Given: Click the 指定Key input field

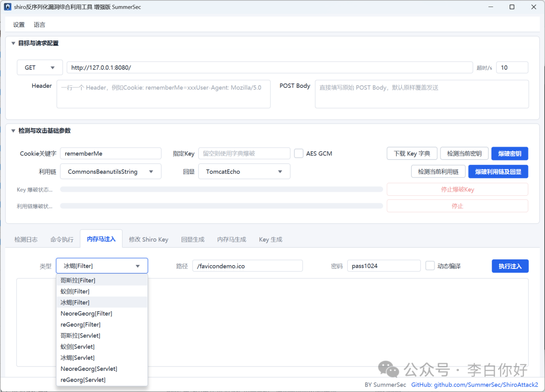Looking at the screenshot, I should [244, 153].
